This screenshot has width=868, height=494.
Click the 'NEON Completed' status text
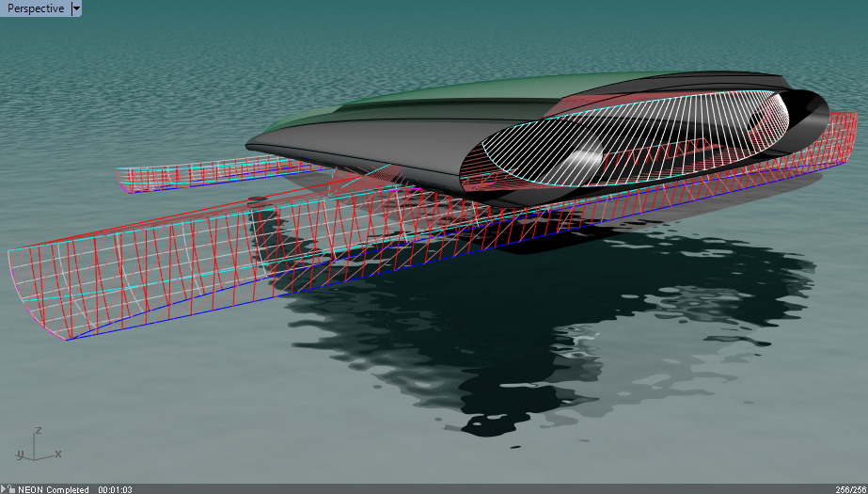pos(54,489)
